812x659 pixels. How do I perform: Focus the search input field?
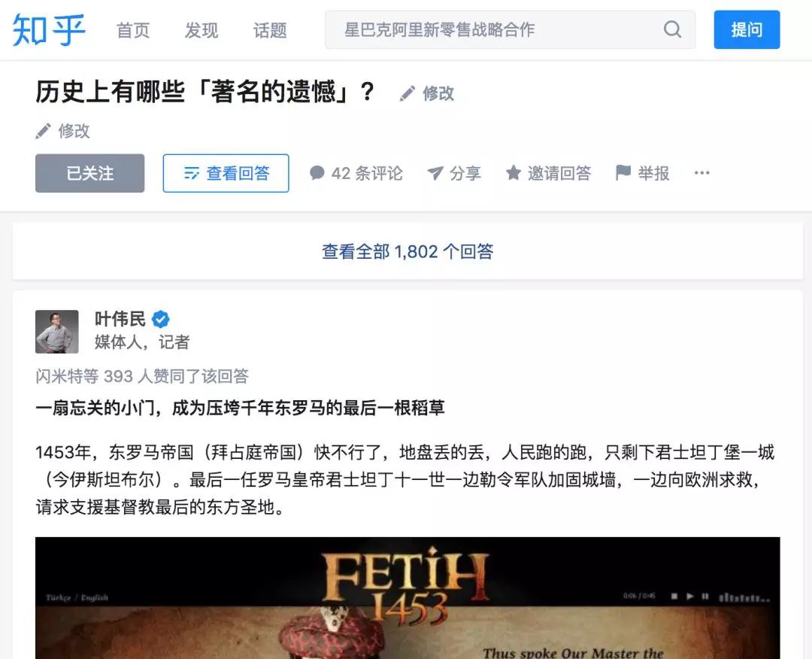click(x=492, y=29)
